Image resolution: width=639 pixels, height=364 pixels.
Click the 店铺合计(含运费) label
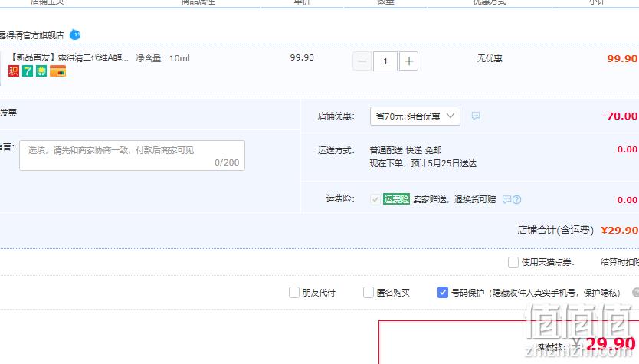[x=555, y=231]
